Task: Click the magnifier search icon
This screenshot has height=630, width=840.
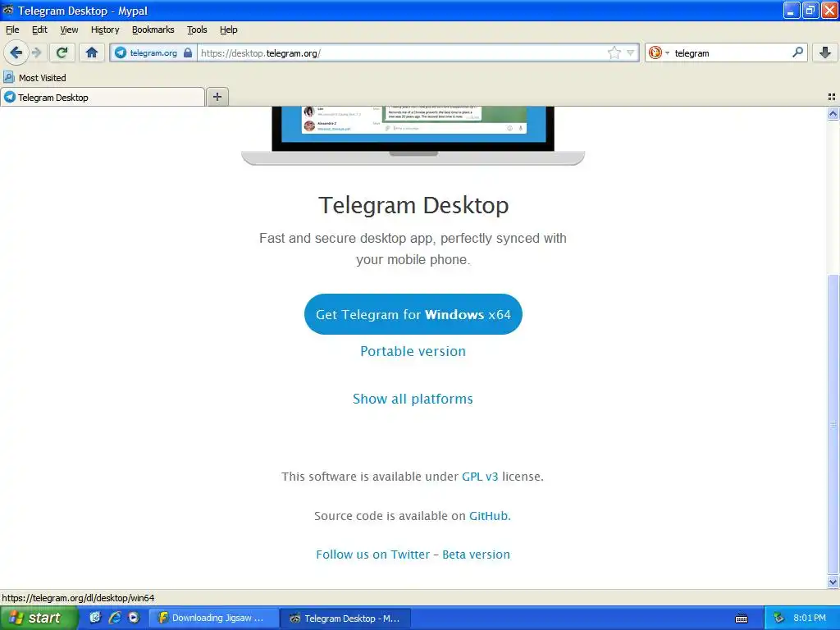Action: 797,52
